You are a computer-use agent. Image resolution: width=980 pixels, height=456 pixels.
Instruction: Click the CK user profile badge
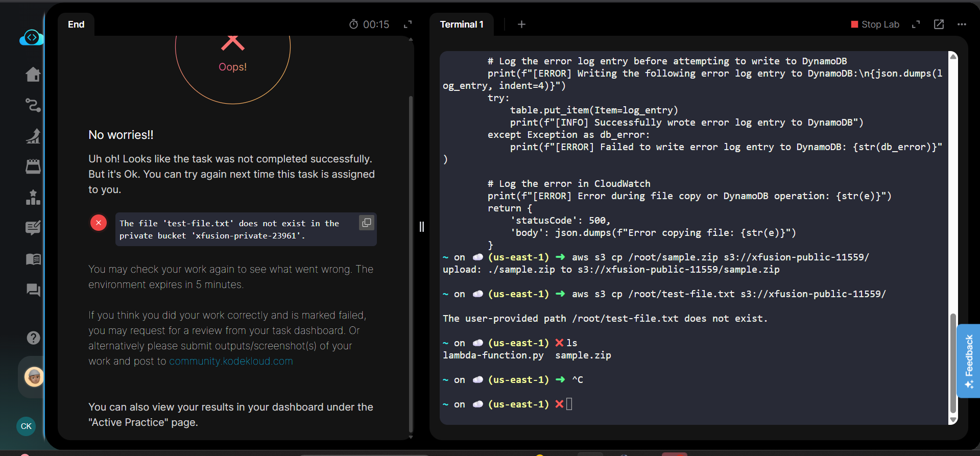coord(26,426)
